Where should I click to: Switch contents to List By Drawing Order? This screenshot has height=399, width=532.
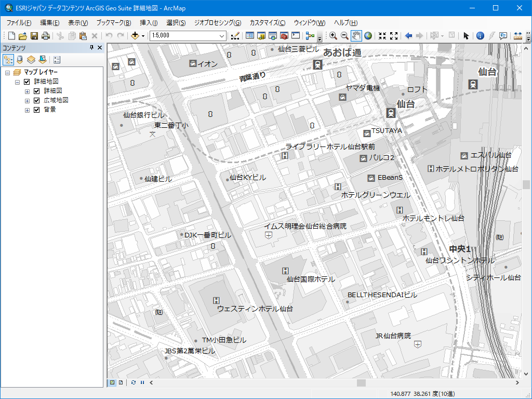(x=8, y=60)
